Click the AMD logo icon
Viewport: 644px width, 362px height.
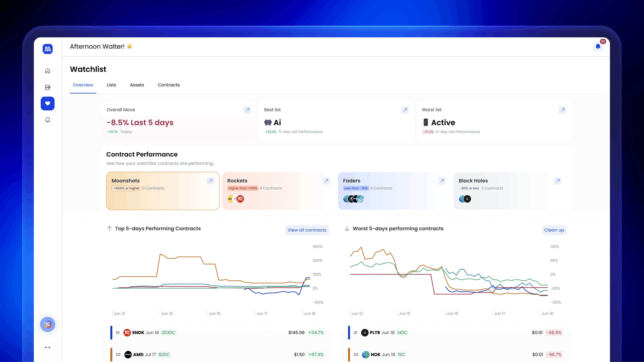pyautogui.click(x=128, y=354)
